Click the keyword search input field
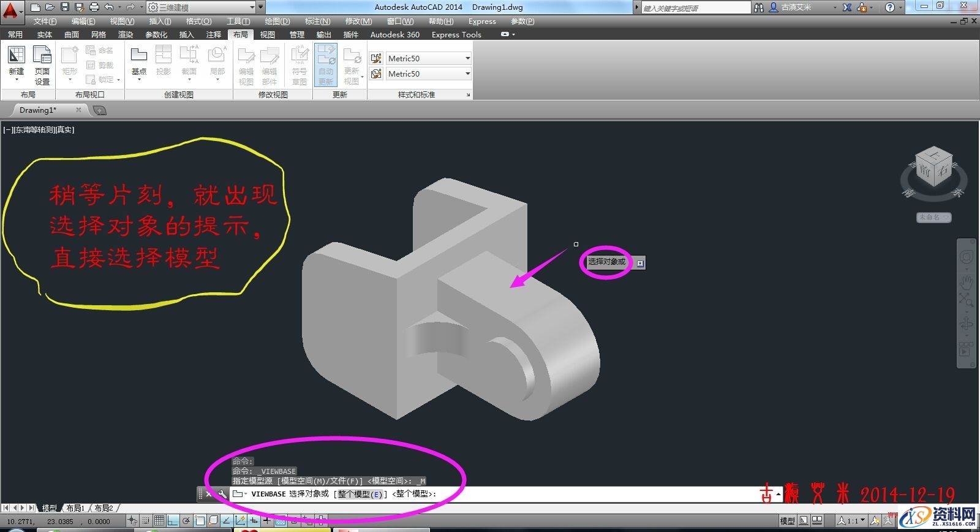This screenshot has height=532, width=980. 695,8
